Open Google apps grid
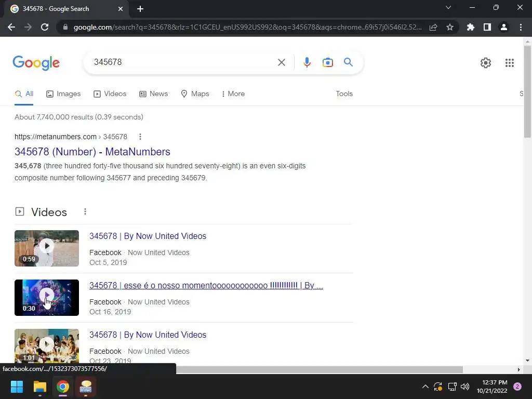This screenshot has width=532, height=399. [509, 63]
